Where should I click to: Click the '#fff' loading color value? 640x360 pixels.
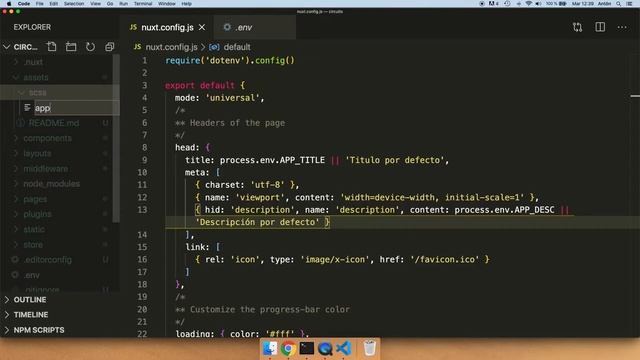280,334
